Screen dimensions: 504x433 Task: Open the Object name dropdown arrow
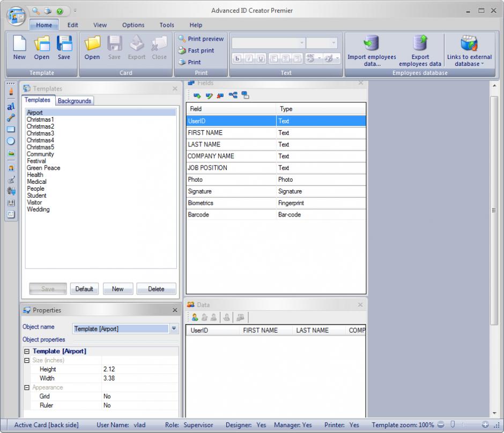pyautogui.click(x=174, y=329)
